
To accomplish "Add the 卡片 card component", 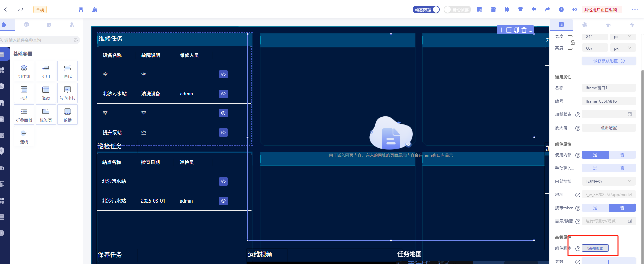I will [x=24, y=93].
